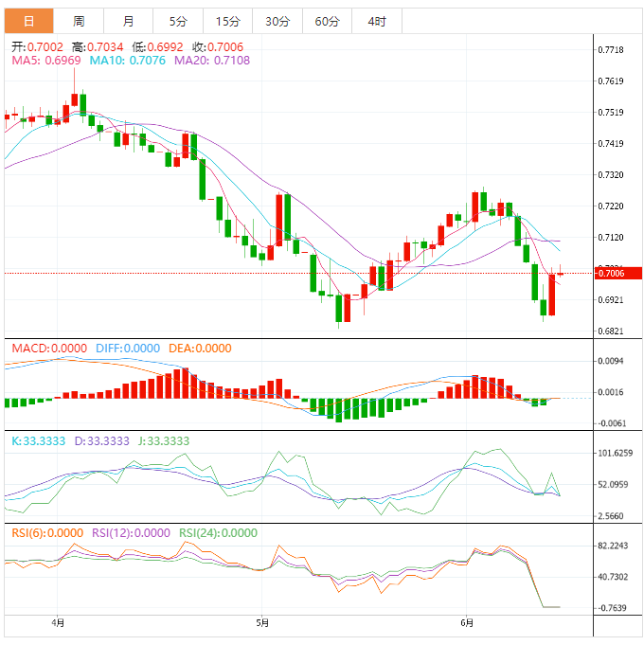Click the 开:0.7002 open price value
The height and width of the screenshot is (645, 644).
pyautogui.click(x=37, y=47)
